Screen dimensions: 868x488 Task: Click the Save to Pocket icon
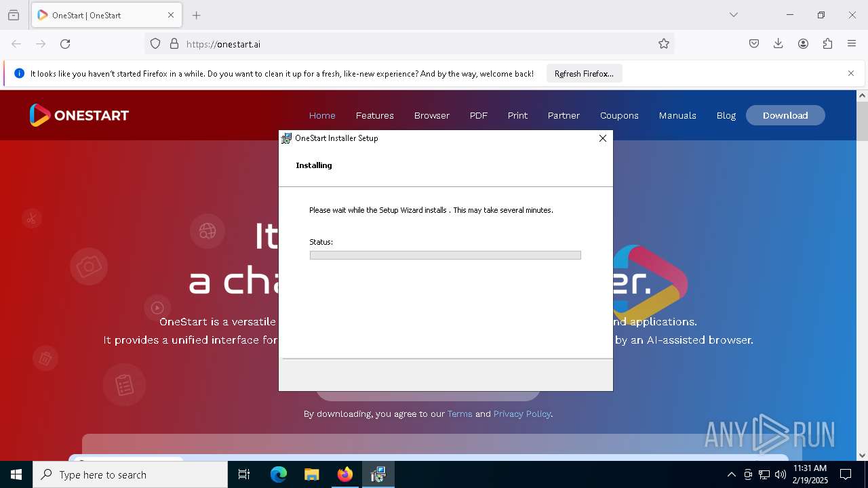[754, 43]
